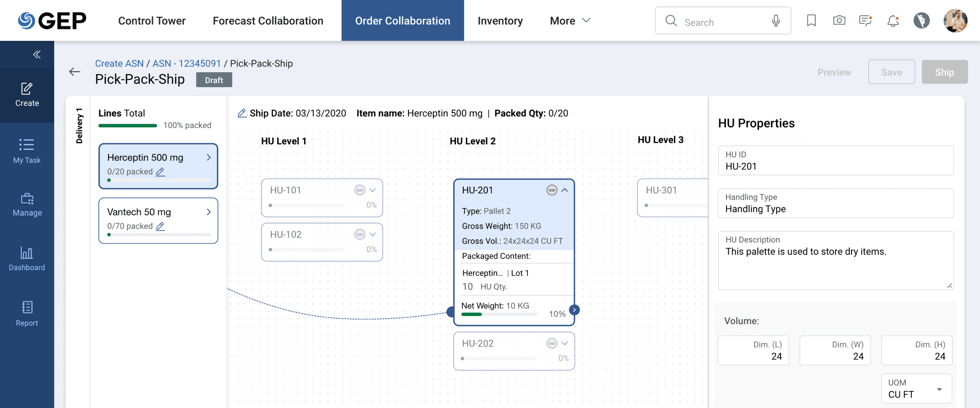Click the globe region icon
Image resolution: width=980 pixels, height=408 pixels.
(x=921, y=20)
